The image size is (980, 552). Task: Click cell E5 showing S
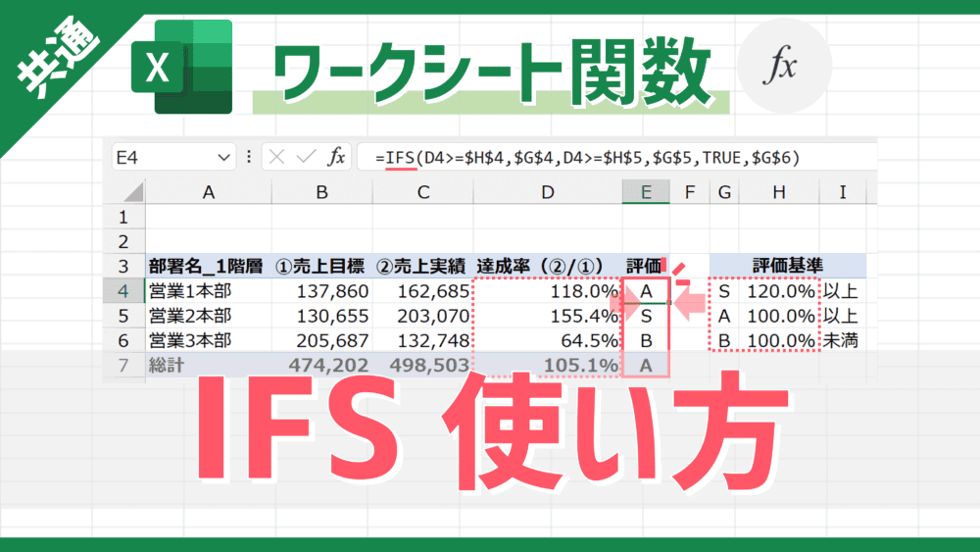pyautogui.click(x=646, y=316)
